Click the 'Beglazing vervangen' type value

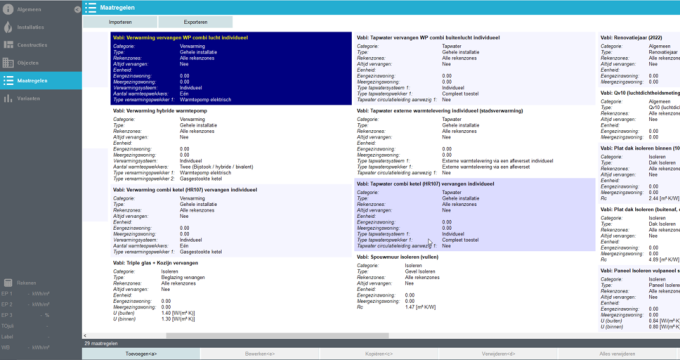[183, 278]
